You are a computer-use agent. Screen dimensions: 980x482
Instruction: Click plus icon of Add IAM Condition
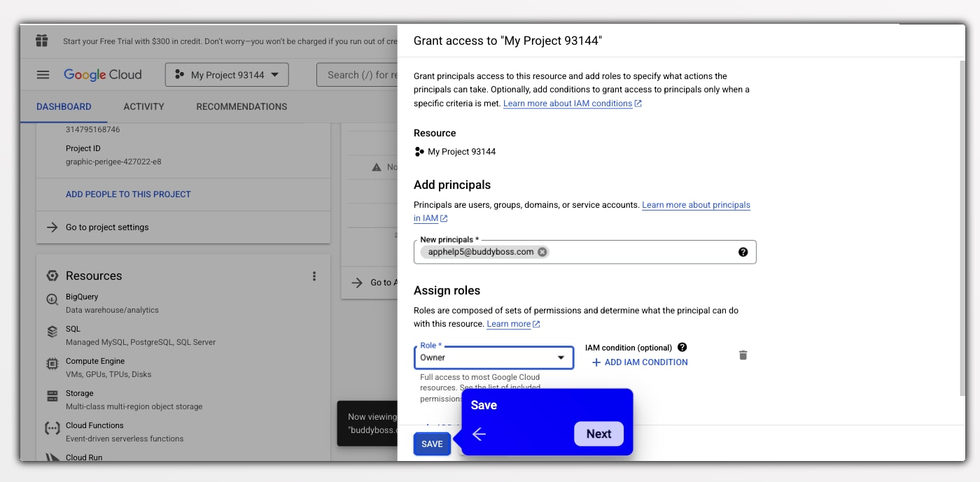pos(596,362)
